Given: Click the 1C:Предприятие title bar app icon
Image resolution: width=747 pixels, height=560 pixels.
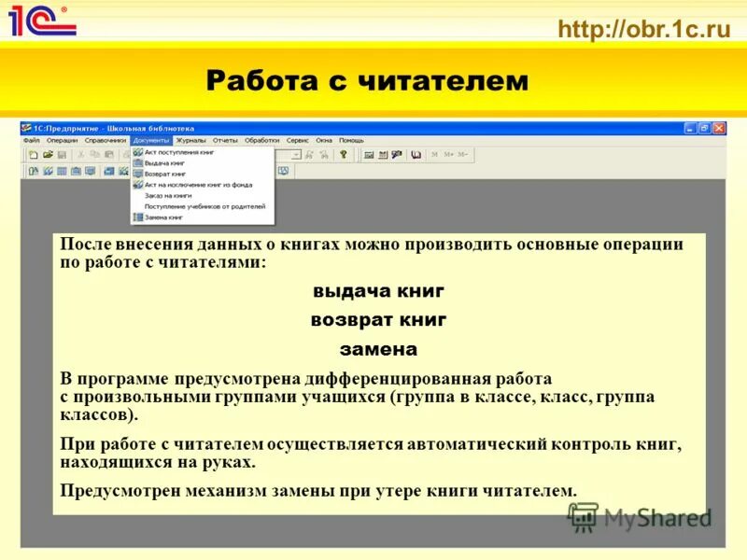Looking at the screenshot, I should [26, 128].
